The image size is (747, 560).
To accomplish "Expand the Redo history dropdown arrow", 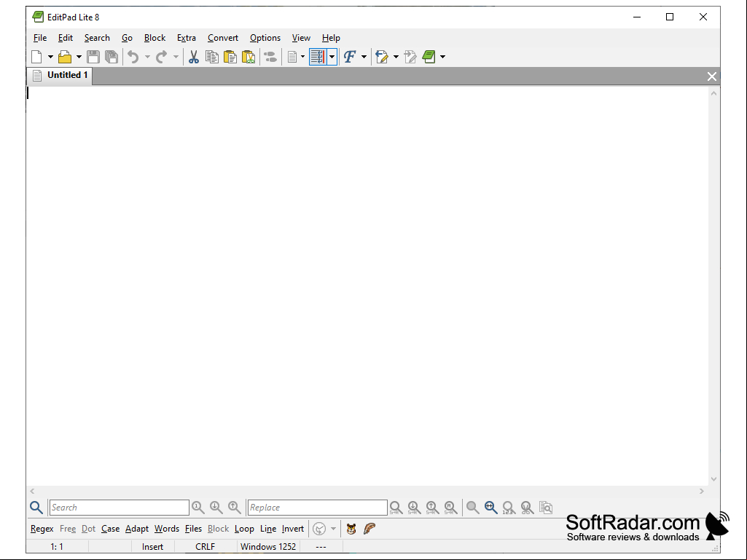I will [176, 57].
